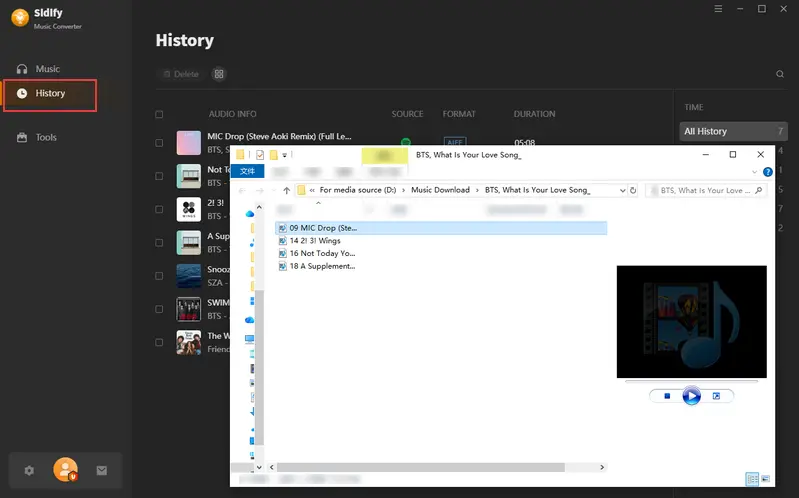Check the Snooze SZA row checkbox
799x498 pixels.
159,276
